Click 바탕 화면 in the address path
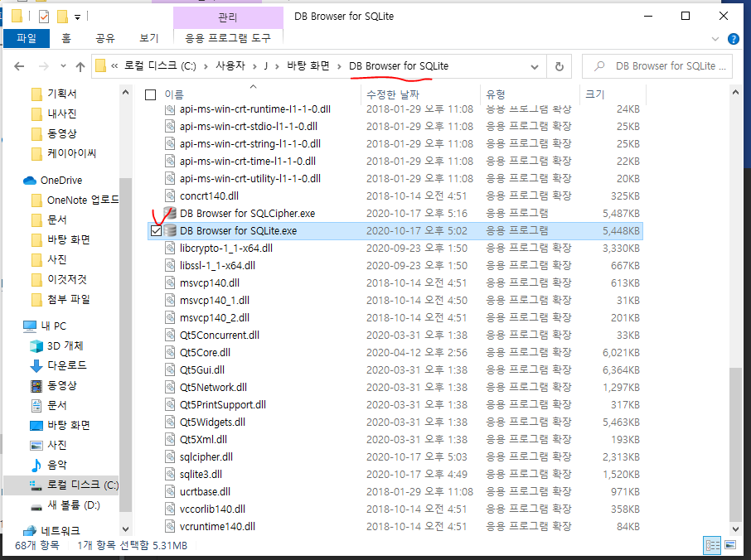Image resolution: width=751 pixels, height=560 pixels. 308,66
